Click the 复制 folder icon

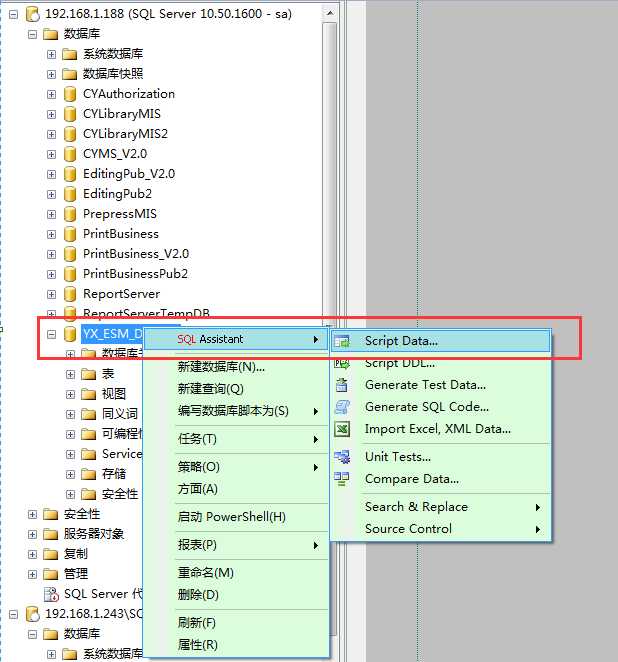point(51,554)
